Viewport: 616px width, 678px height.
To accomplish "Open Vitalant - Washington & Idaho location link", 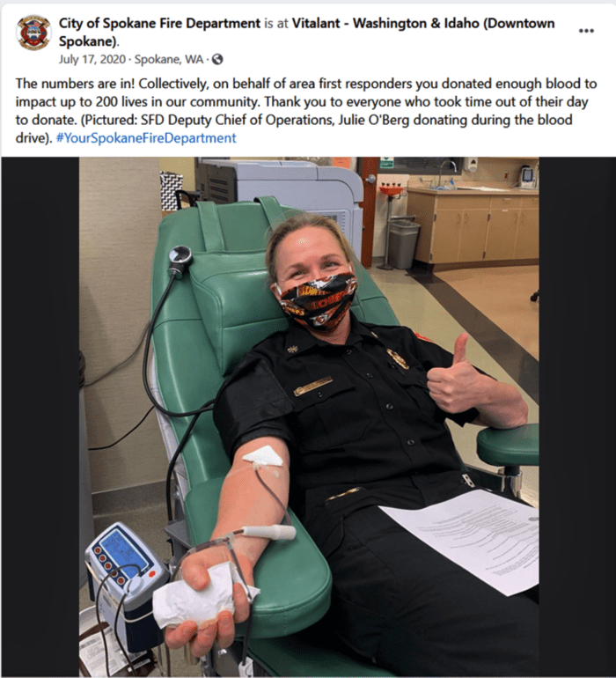I will (306, 33).
